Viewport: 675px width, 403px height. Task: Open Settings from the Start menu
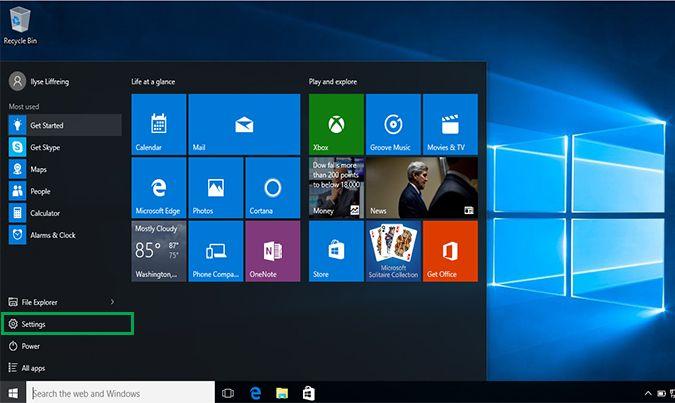67,324
